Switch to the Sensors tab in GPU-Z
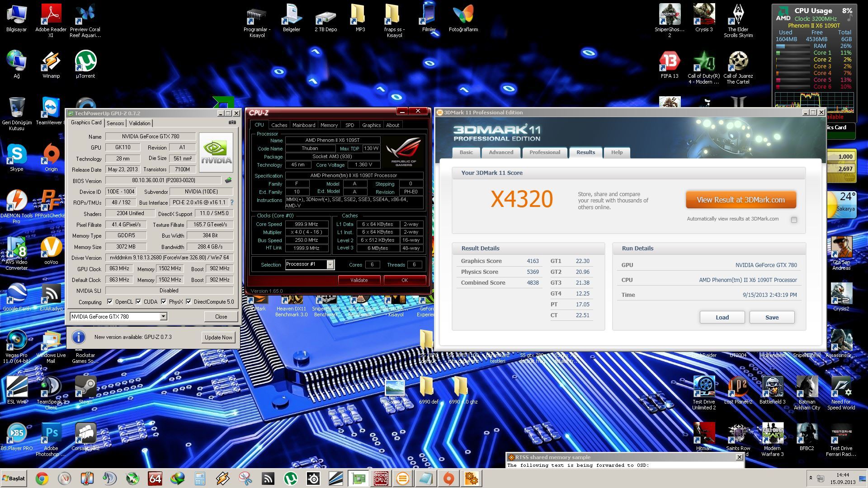868x488 pixels. click(115, 123)
